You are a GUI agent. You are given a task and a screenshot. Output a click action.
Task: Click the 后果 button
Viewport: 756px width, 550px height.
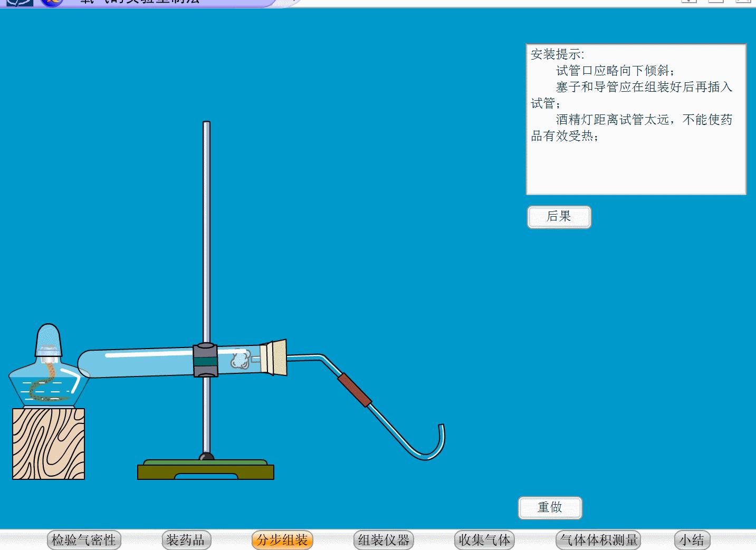click(x=559, y=217)
